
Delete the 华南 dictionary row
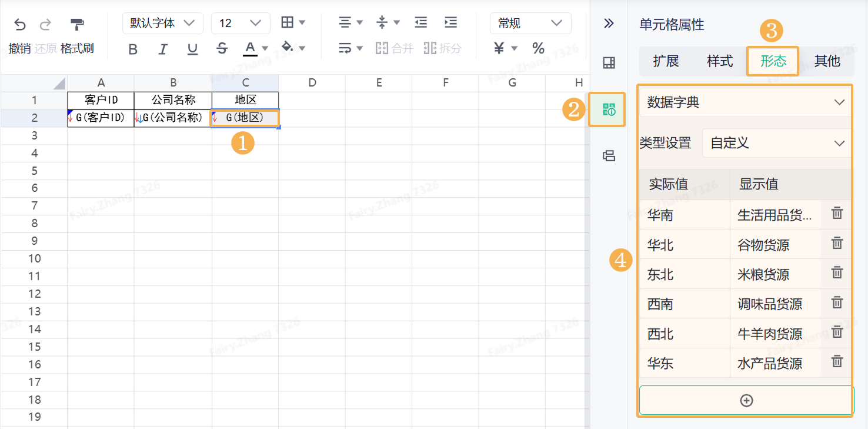[837, 214]
